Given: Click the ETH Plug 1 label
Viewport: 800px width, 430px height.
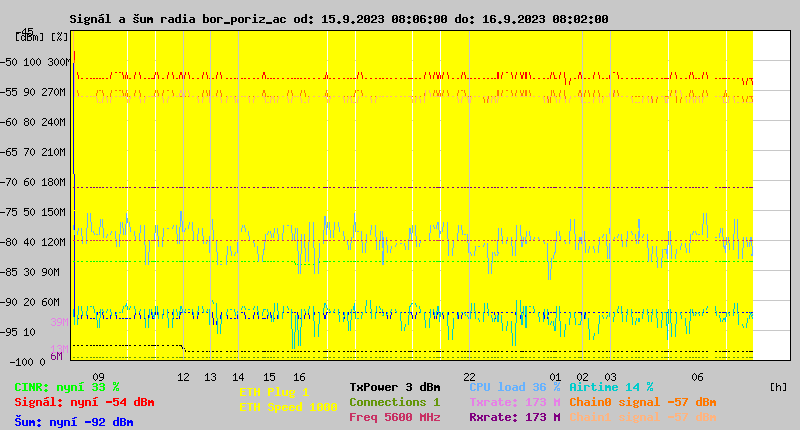Looking at the screenshot, I should click(274, 392).
